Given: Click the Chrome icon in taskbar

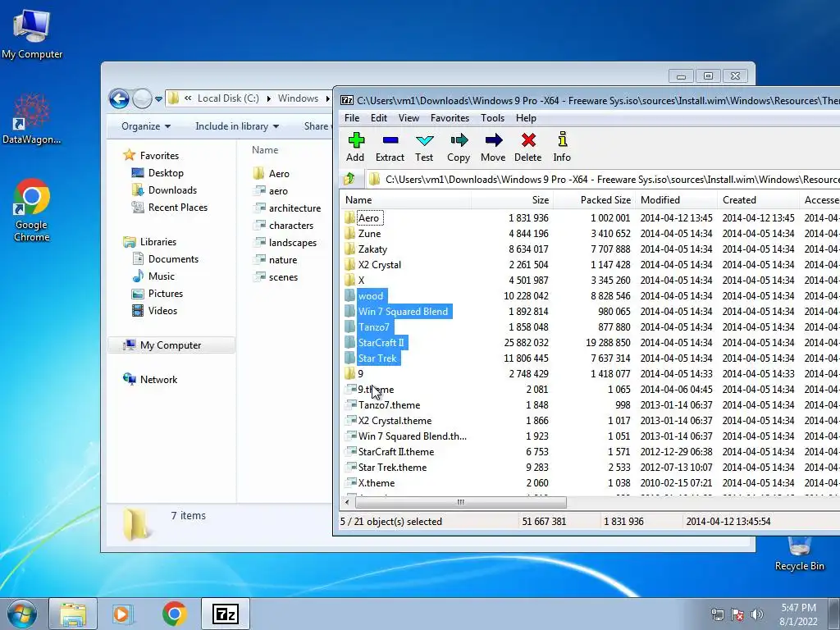Looking at the screenshot, I should [175, 614].
